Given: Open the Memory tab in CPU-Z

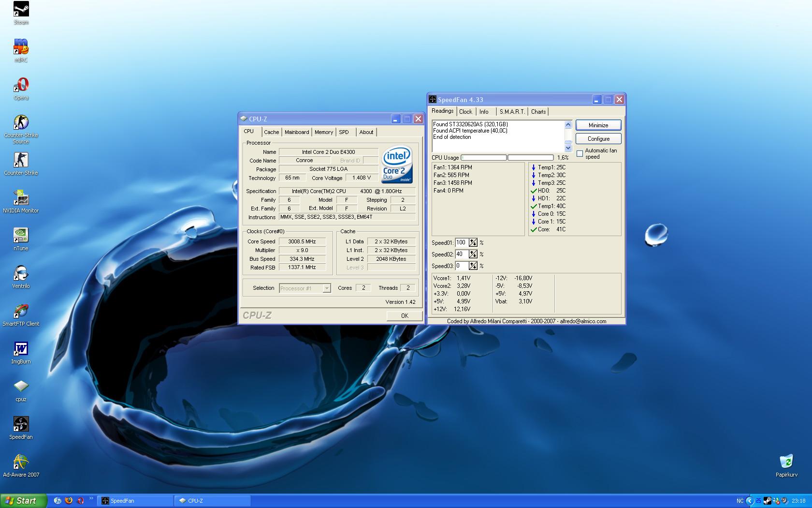Looking at the screenshot, I should (x=323, y=132).
